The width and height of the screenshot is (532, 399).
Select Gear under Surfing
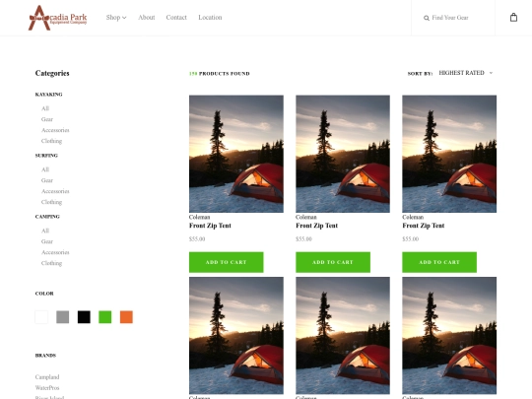47,180
